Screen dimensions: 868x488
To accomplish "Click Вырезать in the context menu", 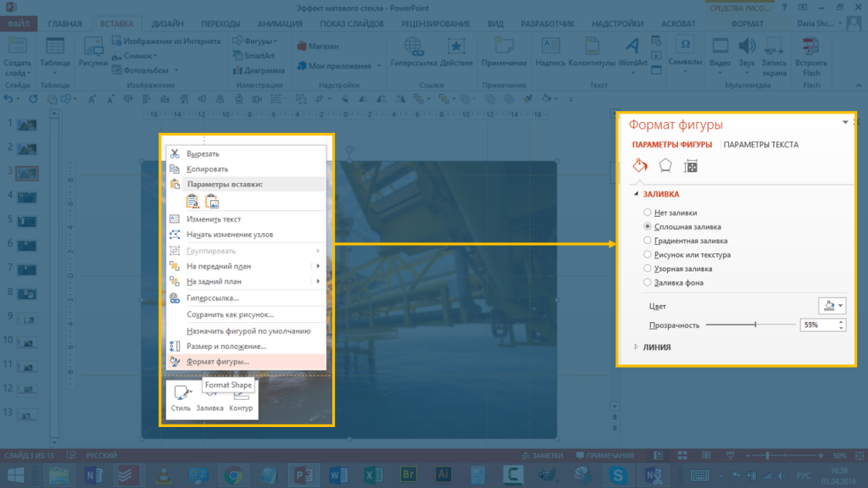I will tap(203, 153).
